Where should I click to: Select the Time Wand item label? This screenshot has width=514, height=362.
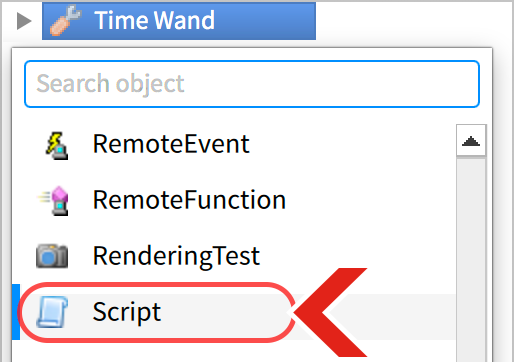pyautogui.click(x=154, y=21)
